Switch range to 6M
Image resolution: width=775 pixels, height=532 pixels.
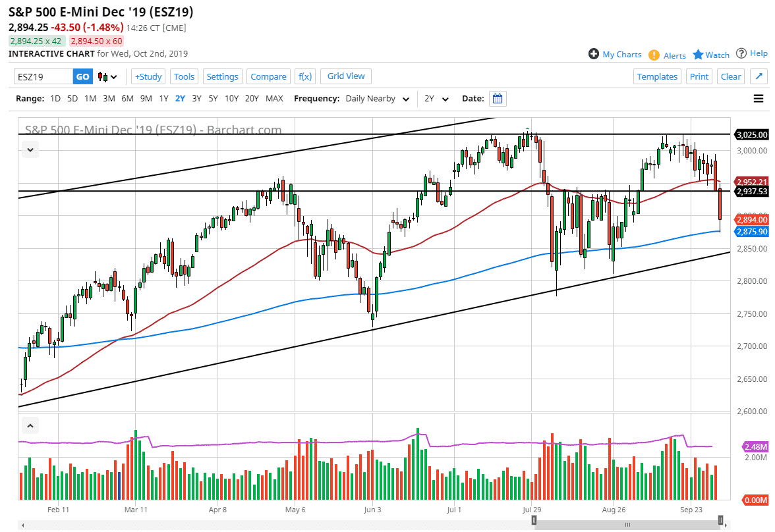point(127,98)
